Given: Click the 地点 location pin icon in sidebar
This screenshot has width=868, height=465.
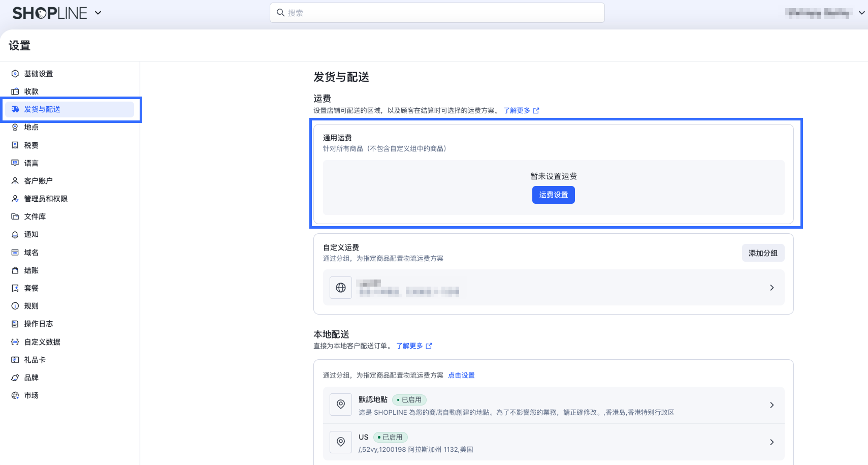Looking at the screenshot, I should tap(15, 128).
